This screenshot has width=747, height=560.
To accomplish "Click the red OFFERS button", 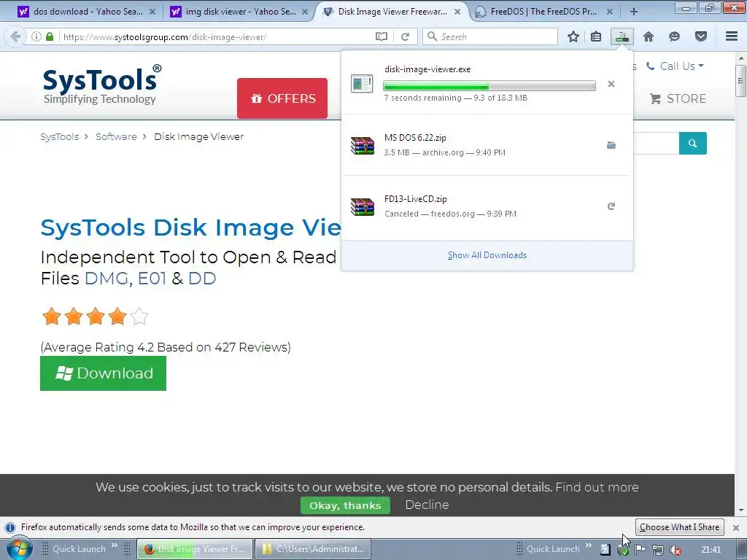I will (282, 98).
